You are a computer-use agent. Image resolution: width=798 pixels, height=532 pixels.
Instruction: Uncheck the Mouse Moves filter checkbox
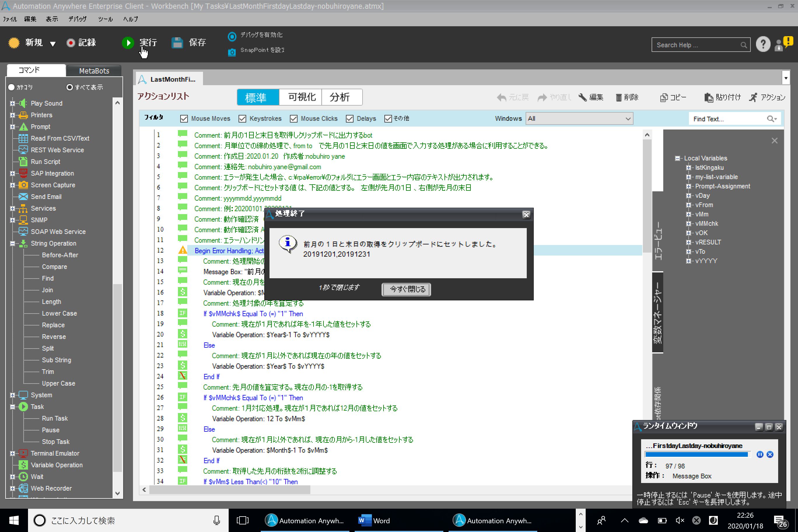click(x=184, y=119)
